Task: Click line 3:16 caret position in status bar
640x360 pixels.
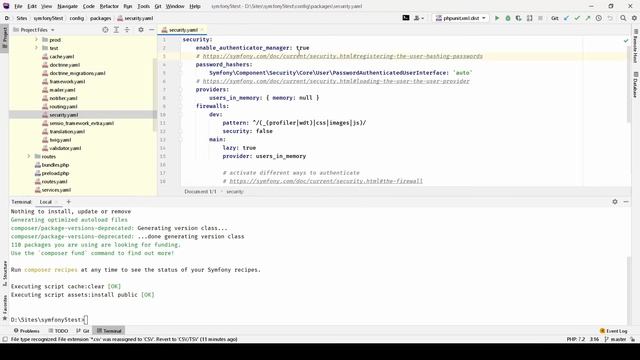Action: point(594,339)
